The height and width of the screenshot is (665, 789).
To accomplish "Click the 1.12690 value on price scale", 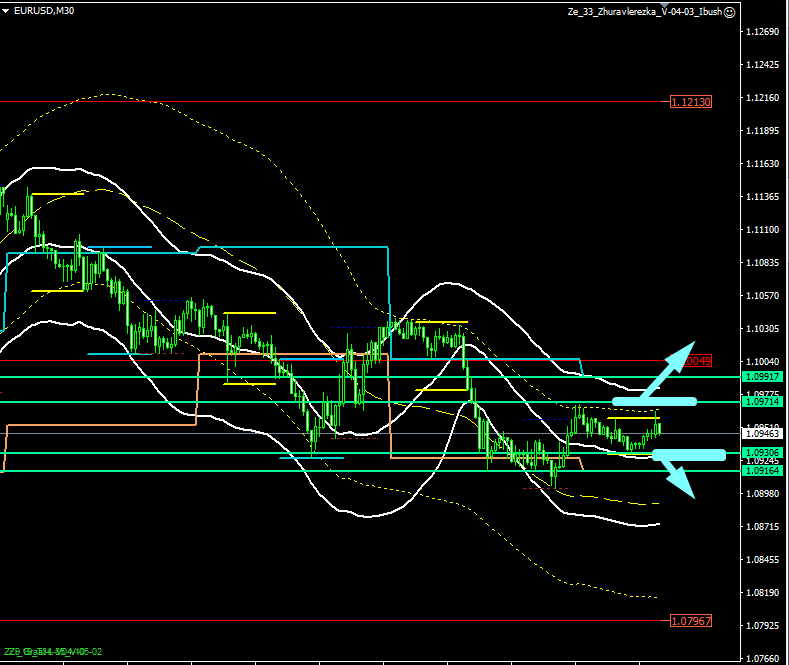I will click(x=762, y=32).
